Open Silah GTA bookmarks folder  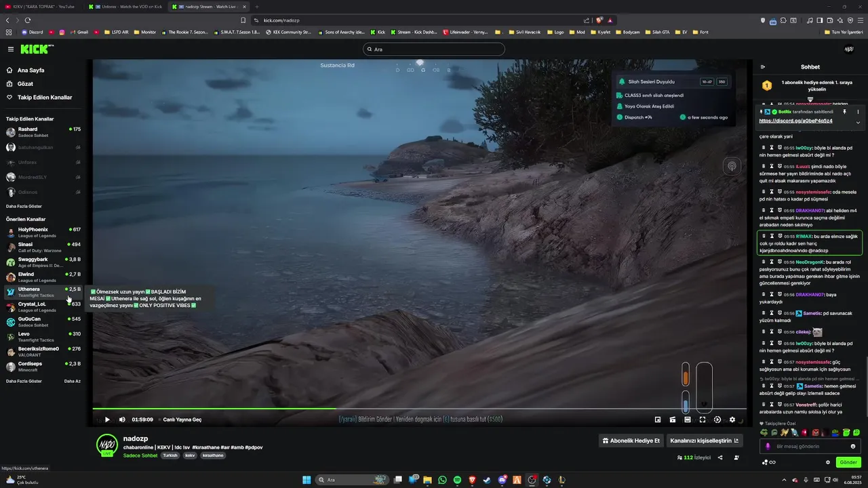(x=658, y=32)
